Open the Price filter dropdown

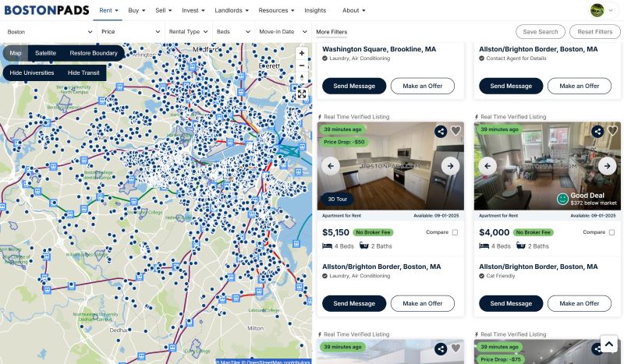click(x=130, y=32)
